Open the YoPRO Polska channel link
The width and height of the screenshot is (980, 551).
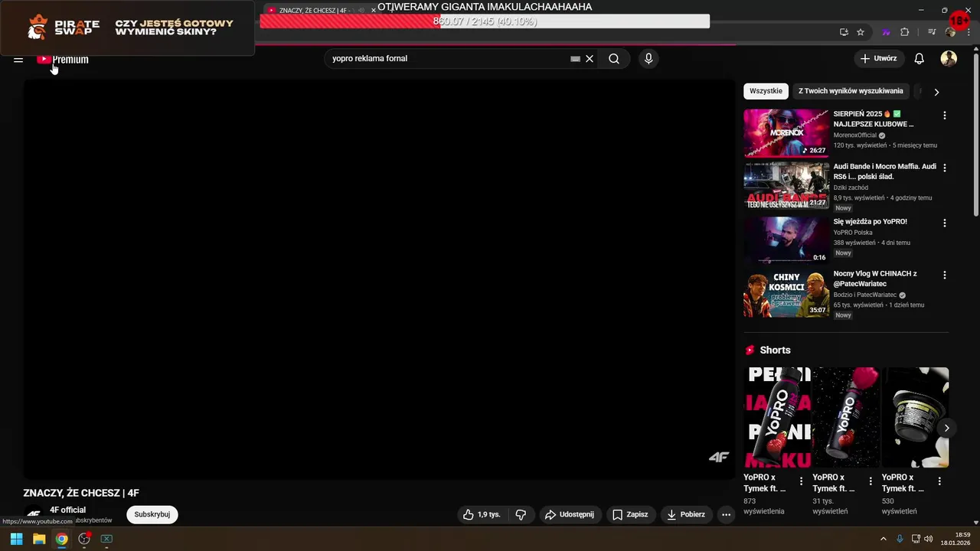click(853, 233)
